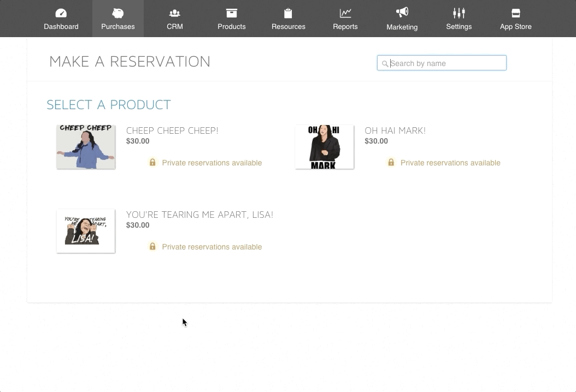
Task: Open the Purchases menu label
Action: click(118, 26)
